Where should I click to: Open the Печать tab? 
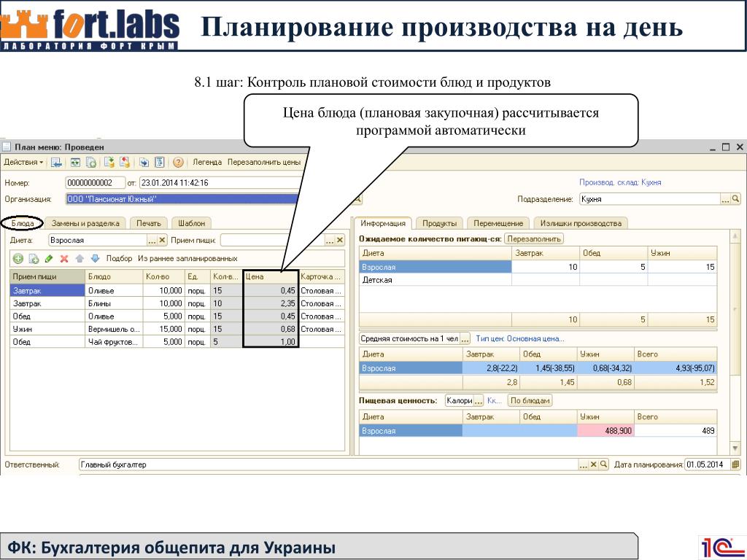coord(149,223)
